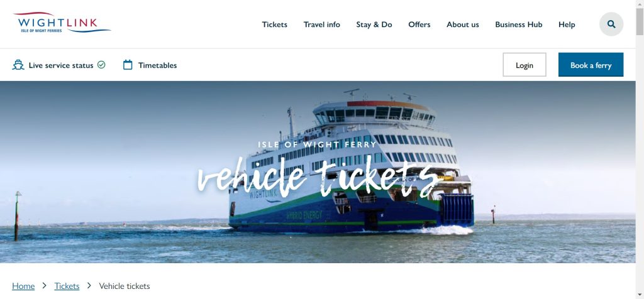
Task: Open the Business Hub menu item
Action: pyautogui.click(x=518, y=24)
